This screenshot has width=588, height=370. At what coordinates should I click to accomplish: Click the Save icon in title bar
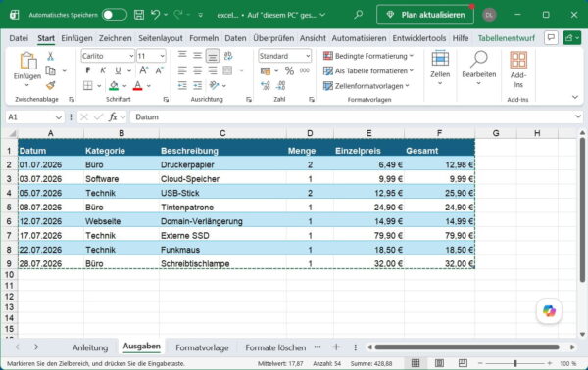coord(139,15)
